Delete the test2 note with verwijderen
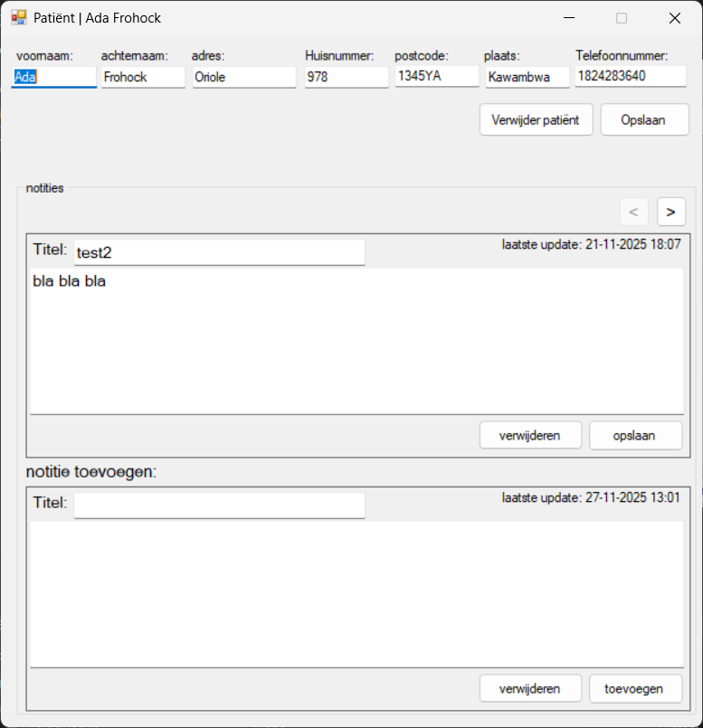703x728 pixels. [531, 435]
